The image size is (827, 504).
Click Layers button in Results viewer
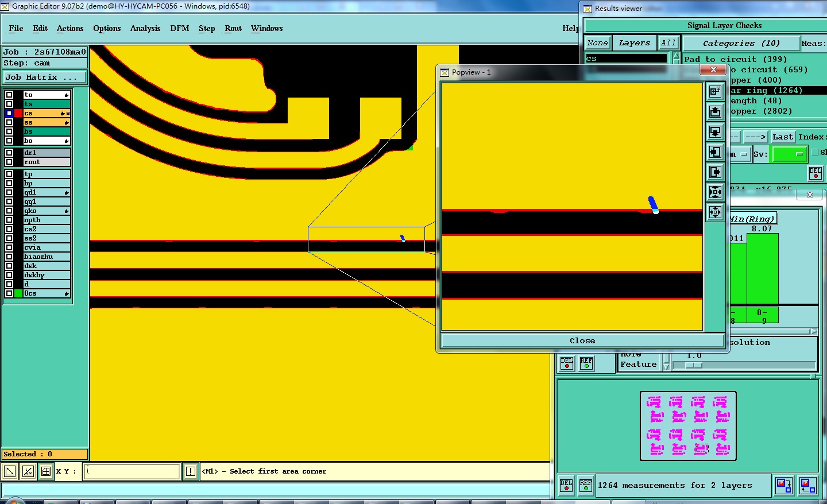click(635, 43)
